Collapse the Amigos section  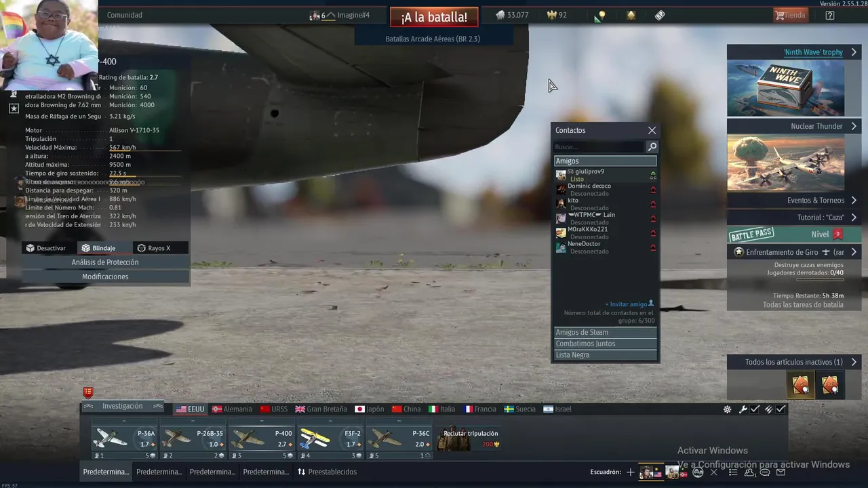pos(606,161)
